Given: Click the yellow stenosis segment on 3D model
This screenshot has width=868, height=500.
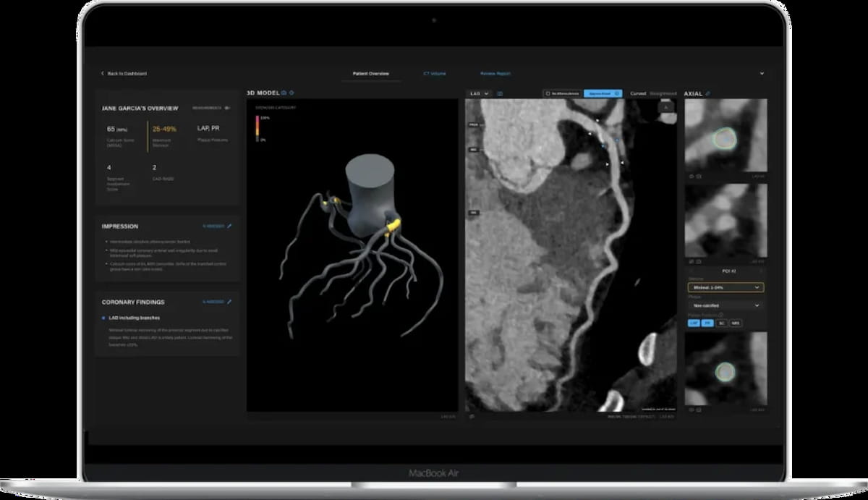Looking at the screenshot, I should (391, 228).
